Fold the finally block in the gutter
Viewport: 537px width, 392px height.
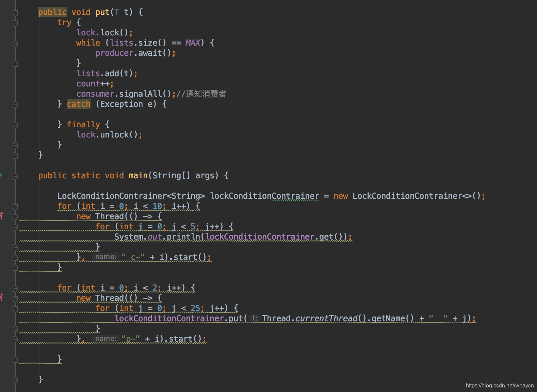click(15, 125)
